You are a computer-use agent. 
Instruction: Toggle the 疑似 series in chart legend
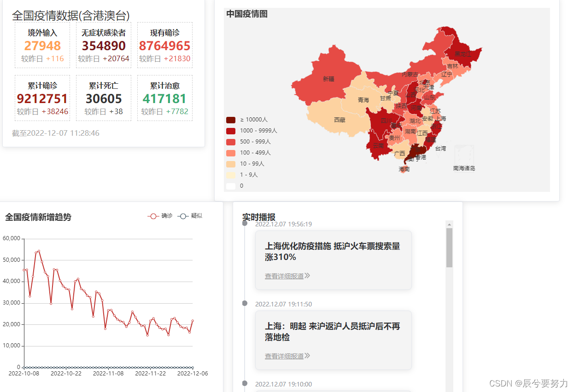(190, 216)
